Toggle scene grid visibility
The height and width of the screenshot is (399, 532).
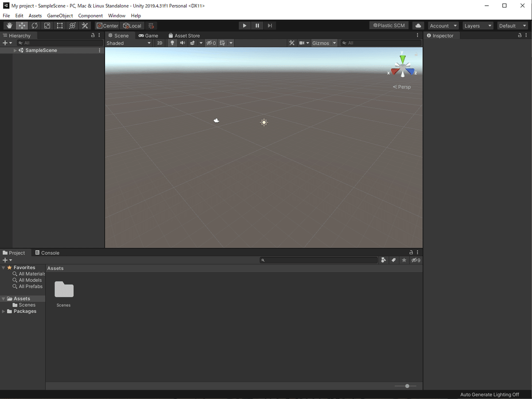223,43
